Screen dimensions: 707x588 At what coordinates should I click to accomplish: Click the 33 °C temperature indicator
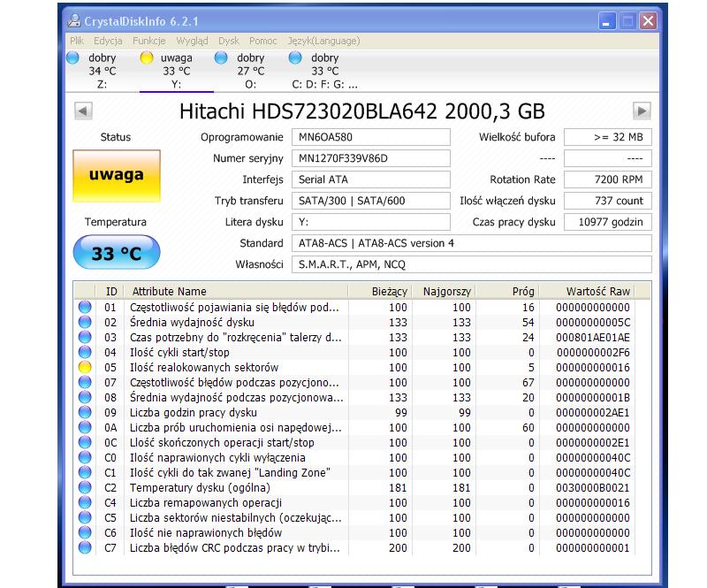(x=117, y=252)
